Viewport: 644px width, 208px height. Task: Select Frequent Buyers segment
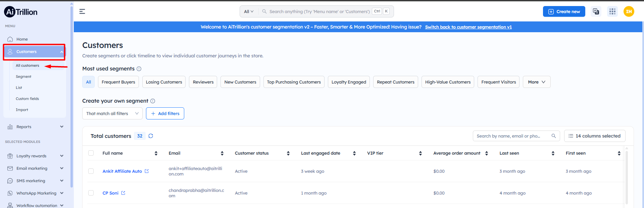[118, 82]
